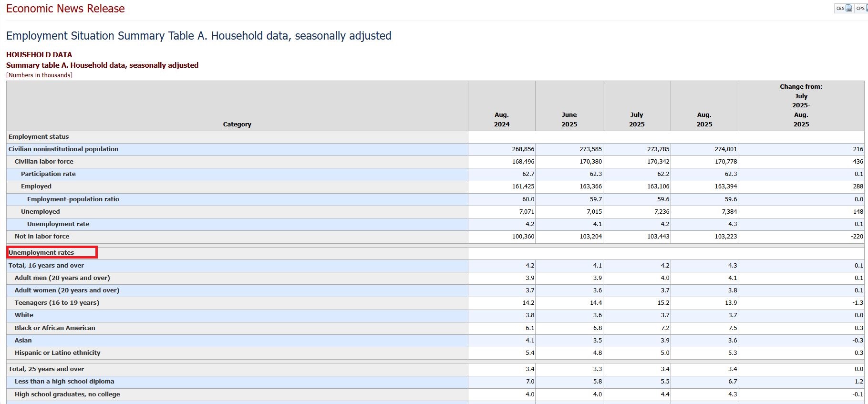This screenshot has width=868, height=404.
Task: Click the "[Numbers in thousands]" note
Action: click(39, 75)
